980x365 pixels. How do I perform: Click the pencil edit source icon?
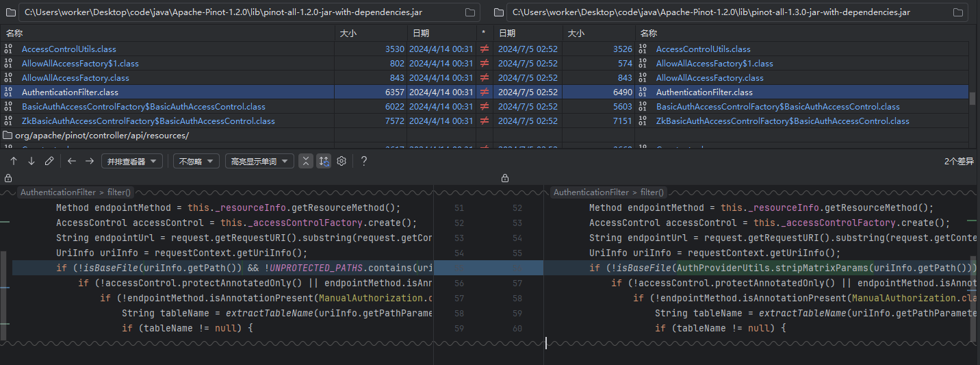click(49, 161)
